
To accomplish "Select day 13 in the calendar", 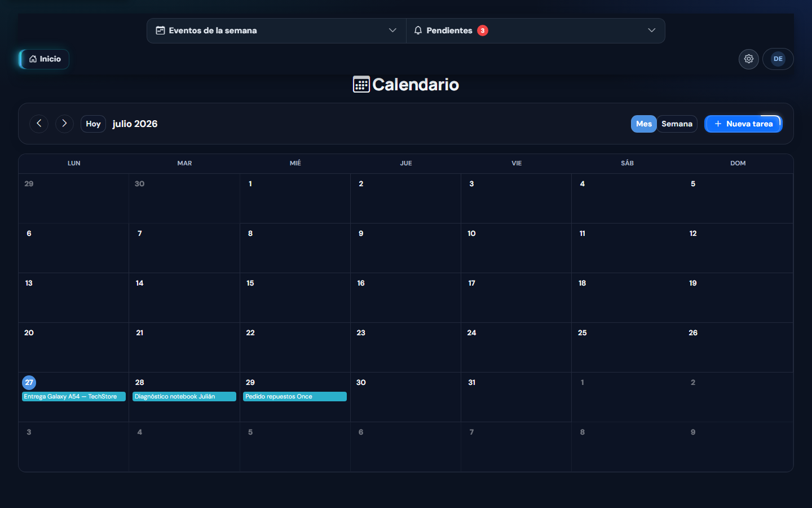I will coord(29,283).
